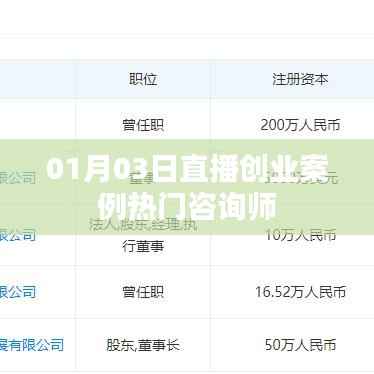Click the 行董事 position text
This screenshot has height=374, width=374.
pyautogui.click(x=143, y=246)
